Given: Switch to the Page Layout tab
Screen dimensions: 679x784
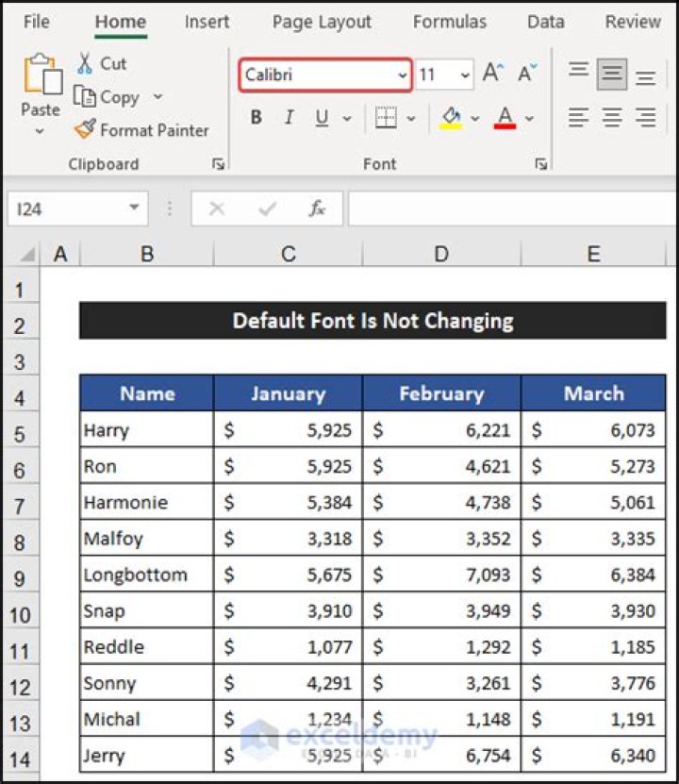Looking at the screenshot, I should (x=322, y=22).
